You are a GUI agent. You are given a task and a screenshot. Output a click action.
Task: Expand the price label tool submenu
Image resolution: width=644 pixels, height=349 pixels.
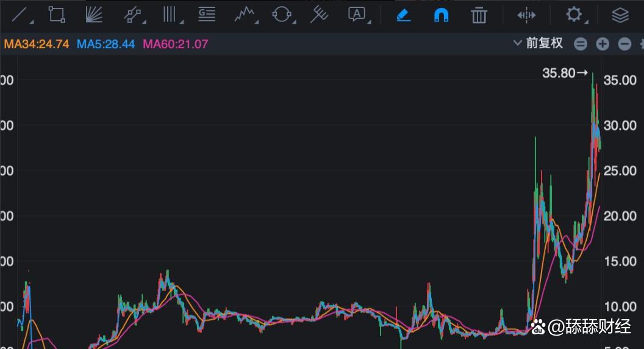click(x=207, y=14)
